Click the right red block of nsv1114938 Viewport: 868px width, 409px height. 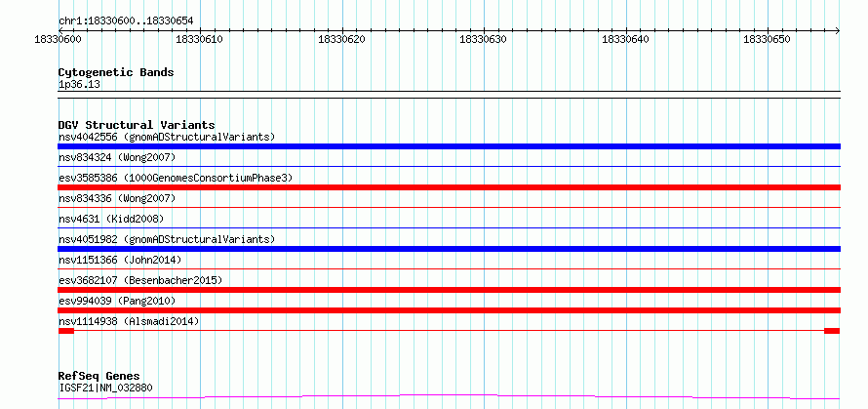pyautogui.click(x=832, y=331)
